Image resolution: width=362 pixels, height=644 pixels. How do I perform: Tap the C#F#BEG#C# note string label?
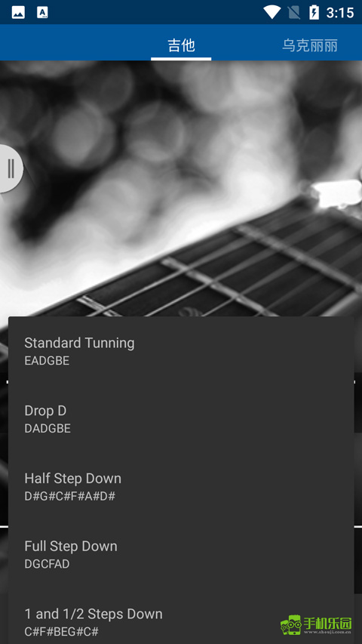click(62, 632)
